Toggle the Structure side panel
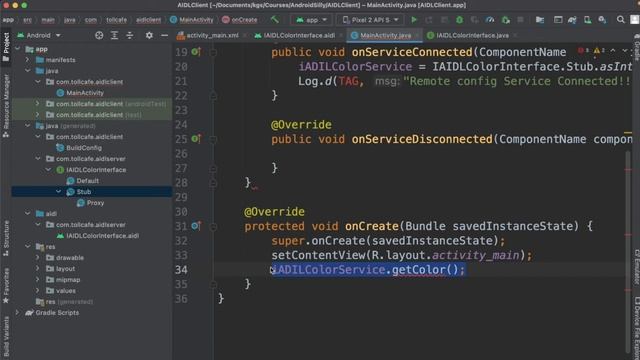 [6, 238]
